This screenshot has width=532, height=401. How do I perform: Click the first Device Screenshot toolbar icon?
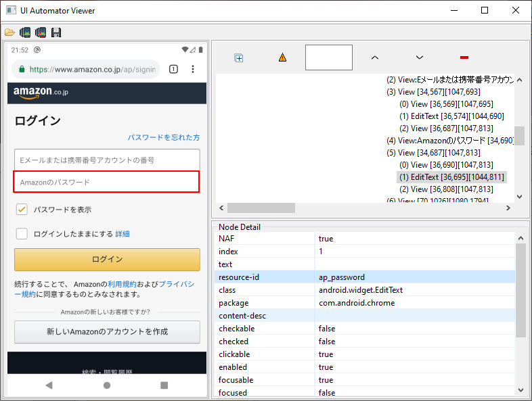pos(25,32)
